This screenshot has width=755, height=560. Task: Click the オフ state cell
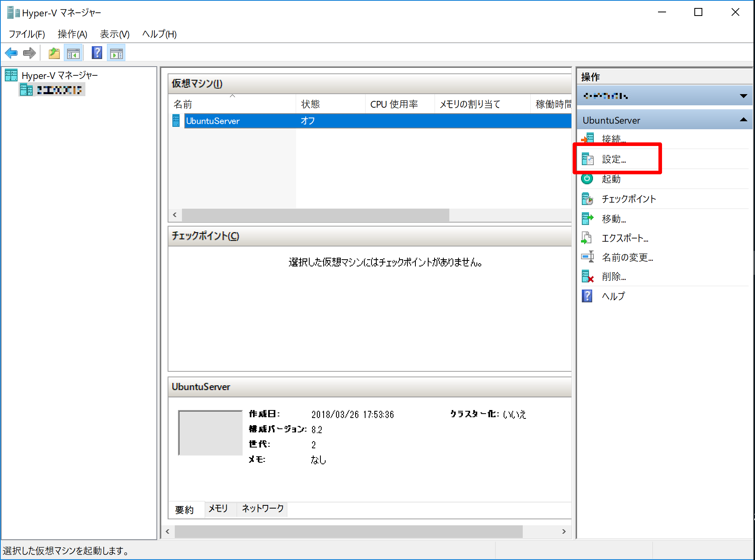click(308, 121)
